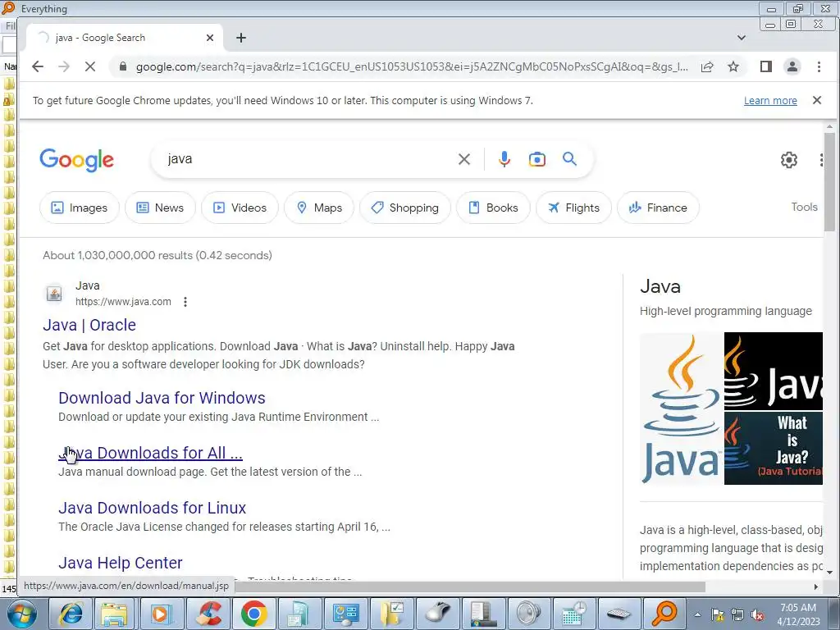840x630 pixels.
Task: Open Download Java for Windows link
Action: click(x=162, y=398)
